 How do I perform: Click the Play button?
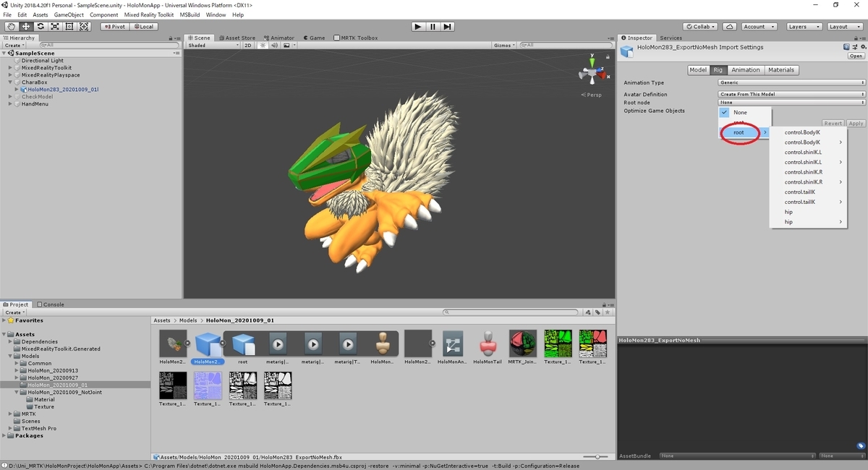(418, 26)
